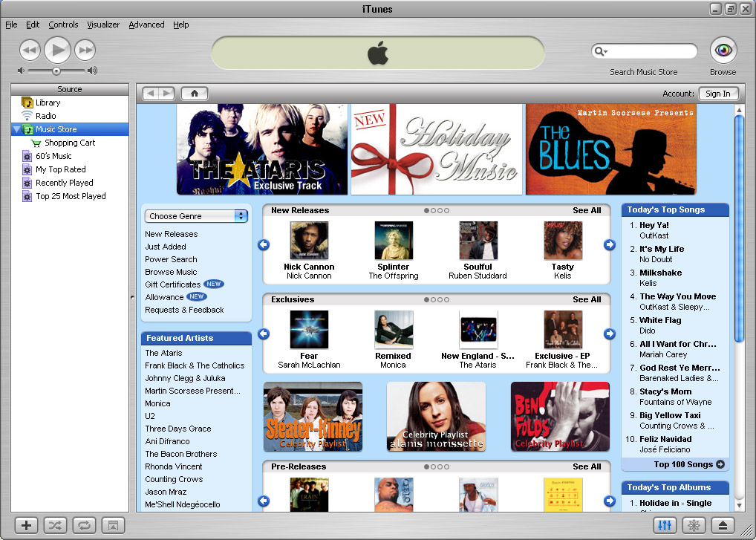Show next Pre-Releases with right arrow
Viewport: 756px width, 540px height.
(x=610, y=501)
